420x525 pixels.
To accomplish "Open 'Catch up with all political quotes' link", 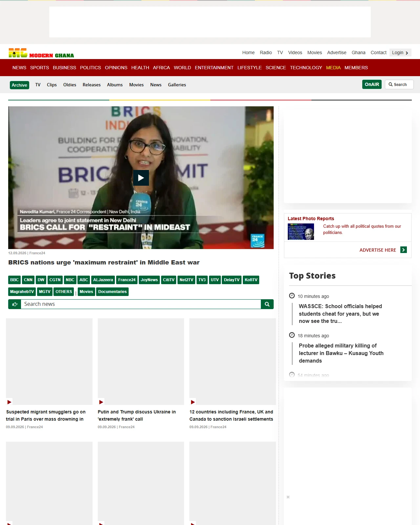I will (362, 229).
